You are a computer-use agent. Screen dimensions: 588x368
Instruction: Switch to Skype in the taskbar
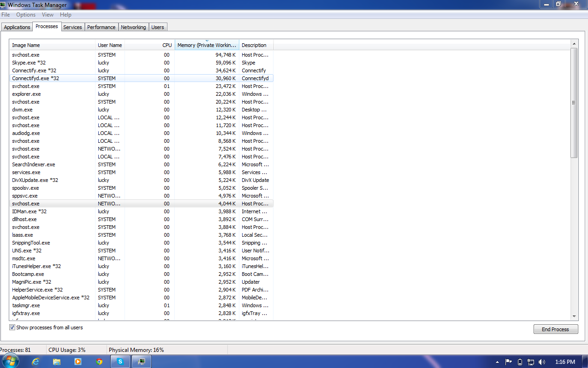click(x=120, y=362)
